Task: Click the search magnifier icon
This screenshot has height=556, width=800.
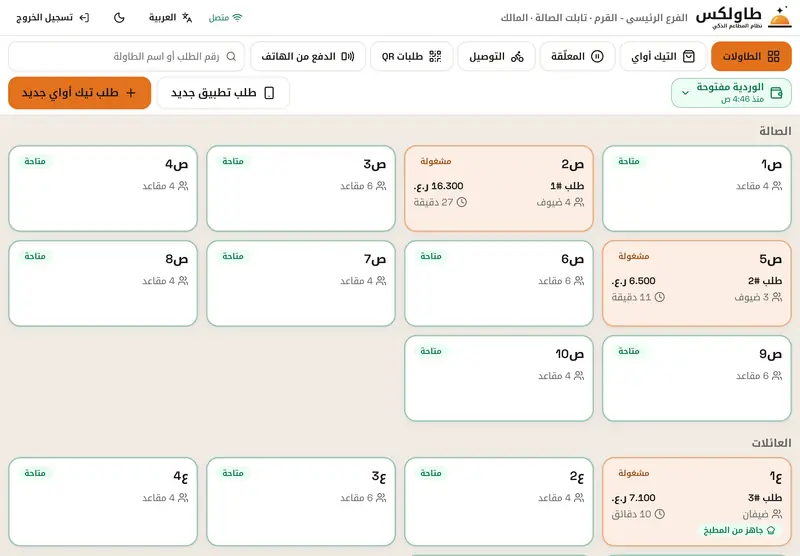Action: [231, 56]
